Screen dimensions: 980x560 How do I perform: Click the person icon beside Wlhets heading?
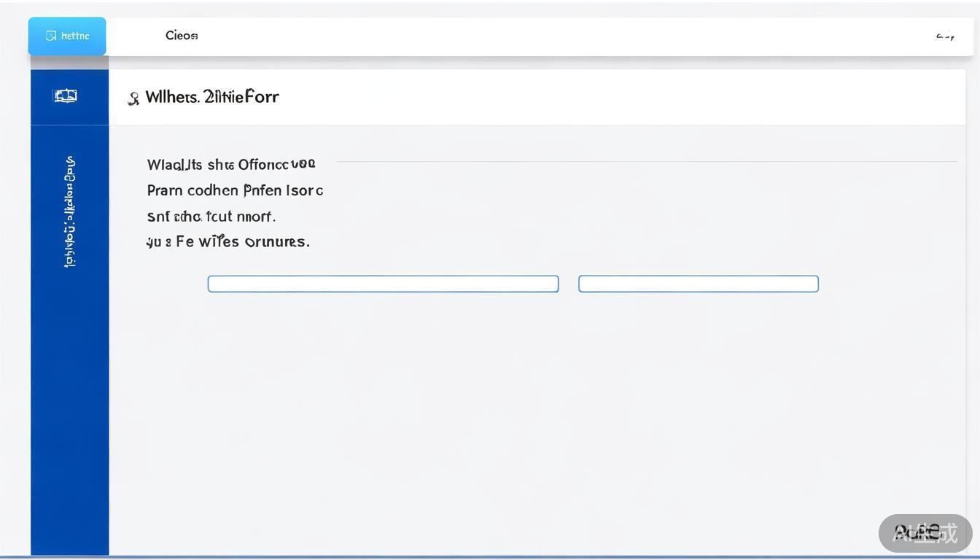point(133,98)
